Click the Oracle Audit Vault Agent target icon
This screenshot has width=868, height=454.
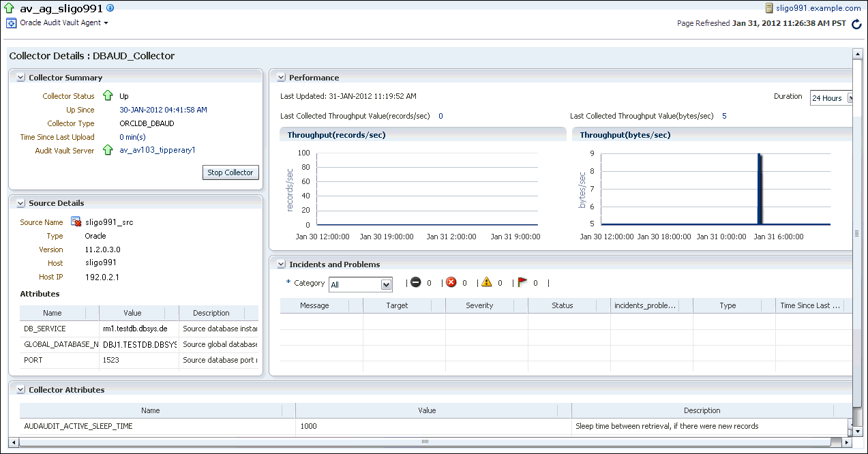coord(11,23)
